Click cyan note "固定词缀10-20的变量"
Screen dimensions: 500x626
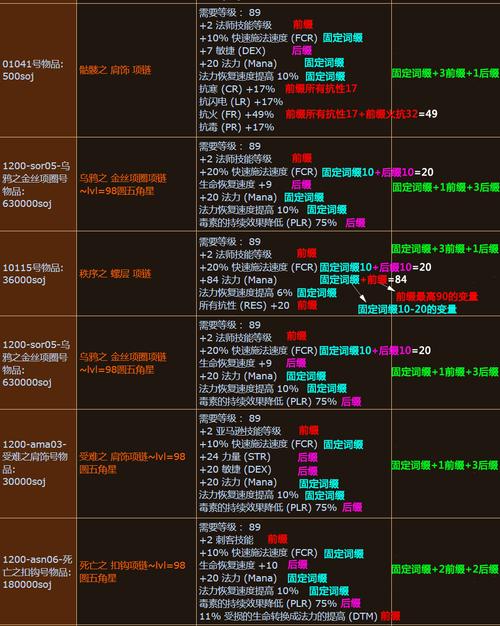[x=407, y=309]
